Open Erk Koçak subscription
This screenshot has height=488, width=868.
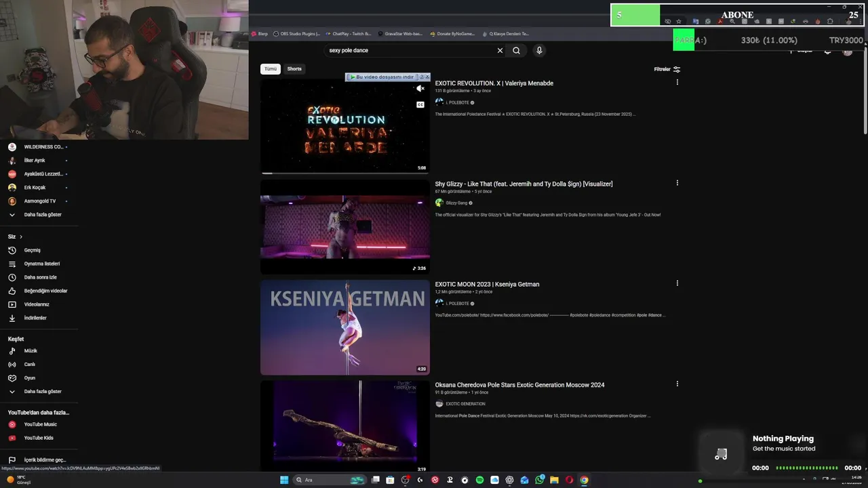coord(35,188)
